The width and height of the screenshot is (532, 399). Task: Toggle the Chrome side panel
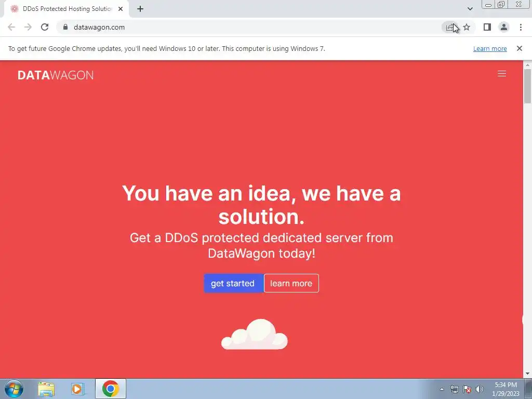click(487, 27)
